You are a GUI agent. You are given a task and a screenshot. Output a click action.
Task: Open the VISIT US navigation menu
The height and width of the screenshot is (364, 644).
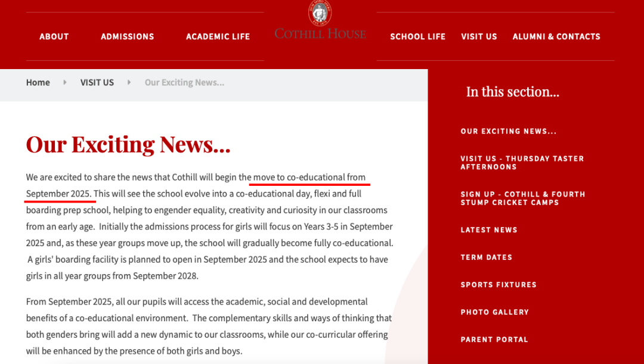pos(479,36)
